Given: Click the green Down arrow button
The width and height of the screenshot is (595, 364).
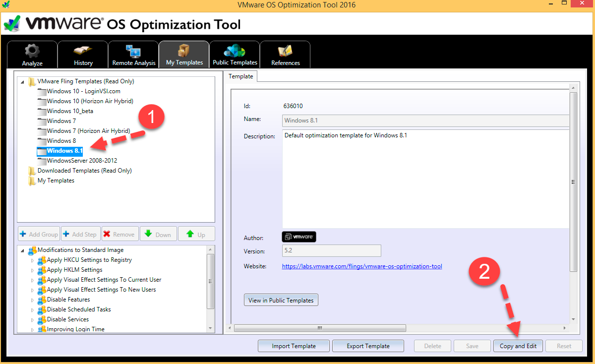Looking at the screenshot, I should [x=157, y=234].
